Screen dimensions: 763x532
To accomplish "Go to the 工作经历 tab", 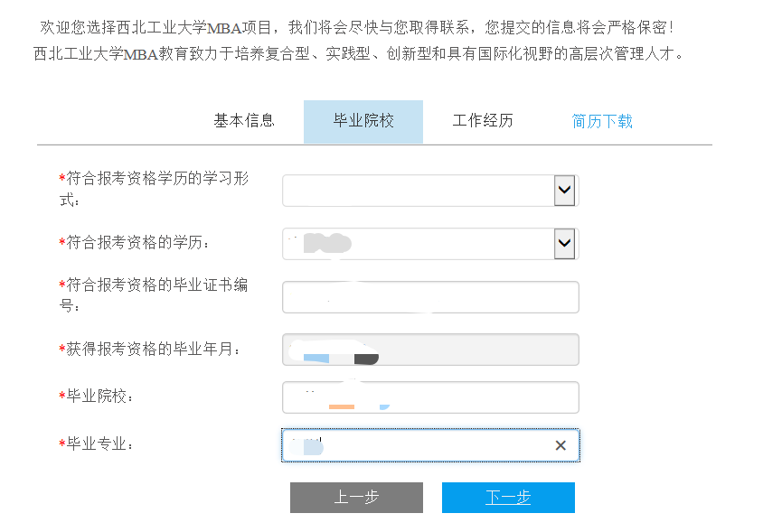I will coord(483,120).
